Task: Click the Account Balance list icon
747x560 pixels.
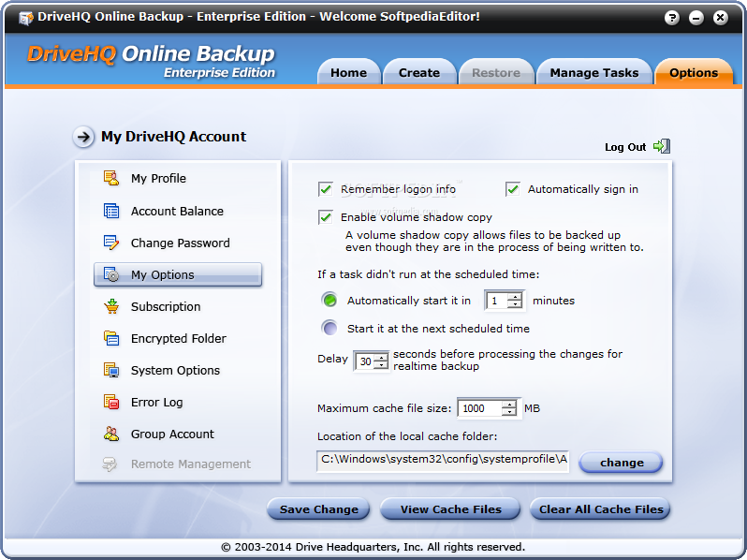Action: pos(111,211)
